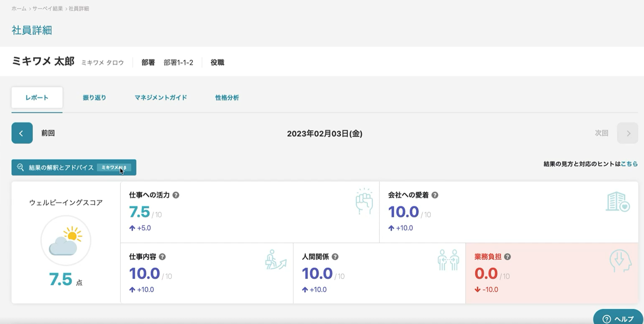The image size is (644, 324).
Task: Open the ヘルプ help button
Action: (x=618, y=318)
